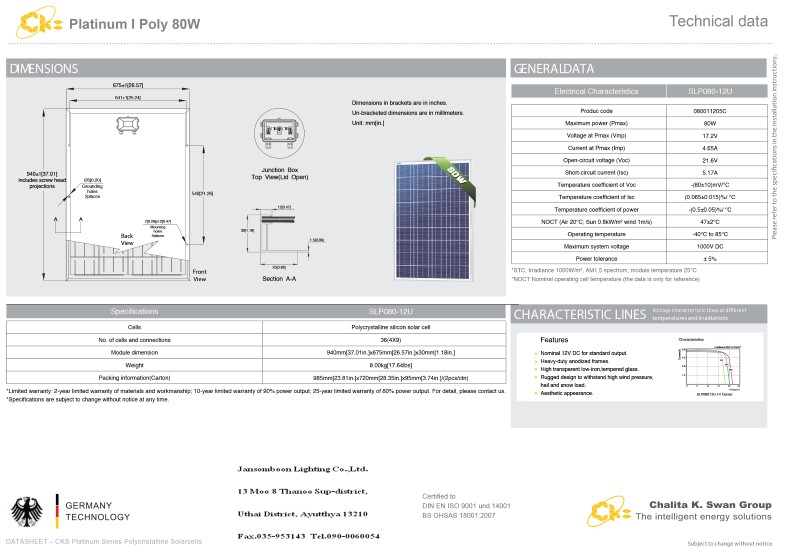The width and height of the screenshot is (791, 548).
Task: Click the Voltage at Pmax value 17.2V
Action: tap(710, 136)
